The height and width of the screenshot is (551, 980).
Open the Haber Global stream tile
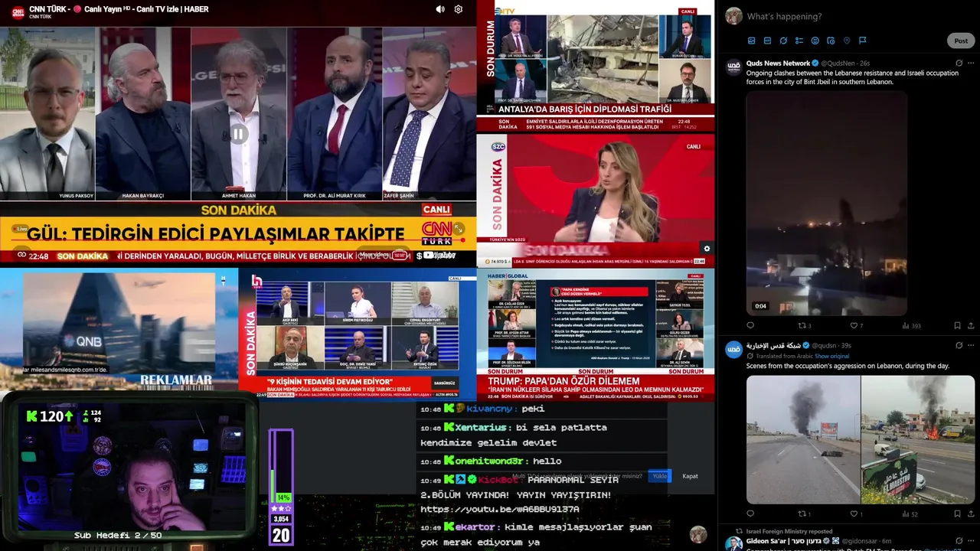595,334
